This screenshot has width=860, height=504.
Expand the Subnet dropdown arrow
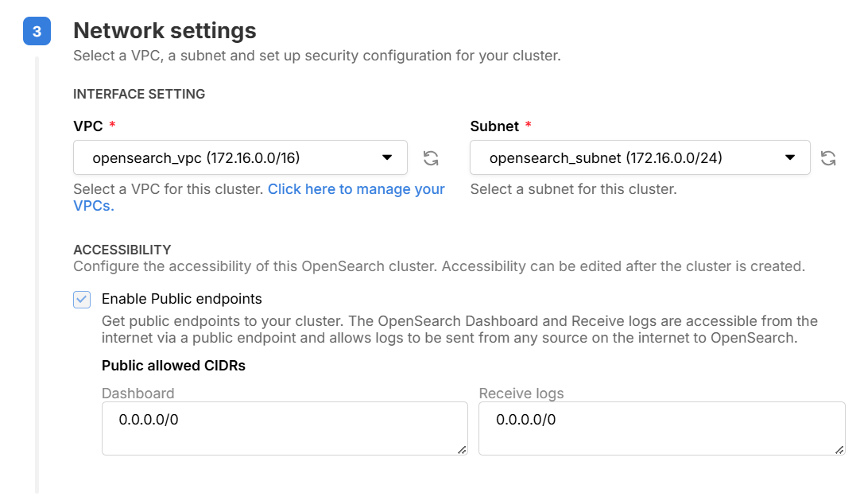(x=790, y=157)
